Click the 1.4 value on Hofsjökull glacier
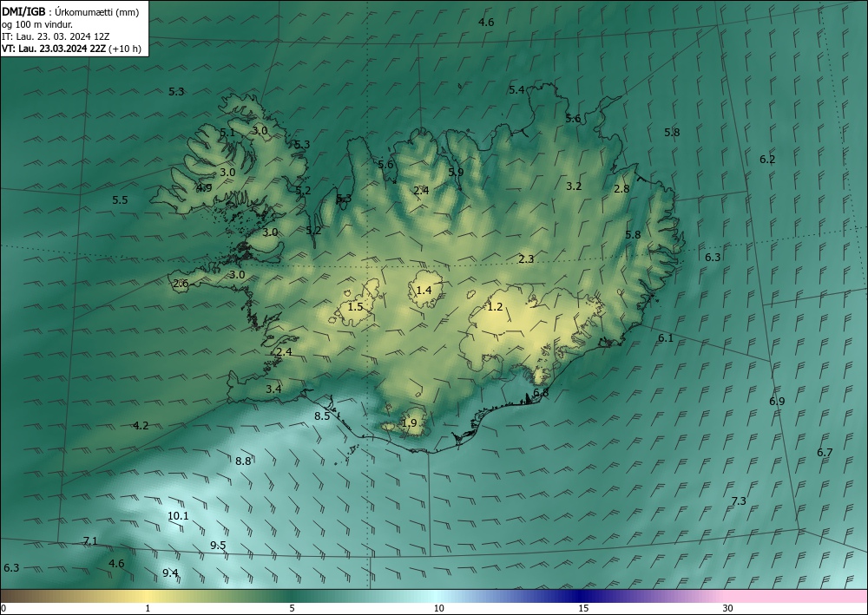This screenshot has height=615, width=868. coord(424,290)
